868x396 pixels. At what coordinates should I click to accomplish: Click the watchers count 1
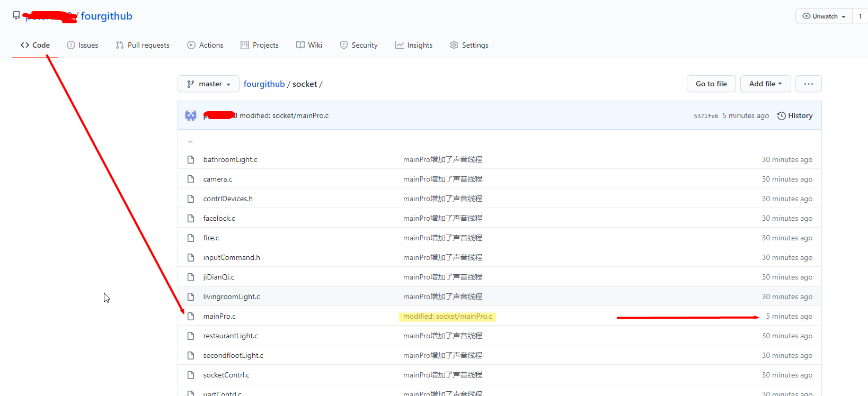(x=860, y=16)
